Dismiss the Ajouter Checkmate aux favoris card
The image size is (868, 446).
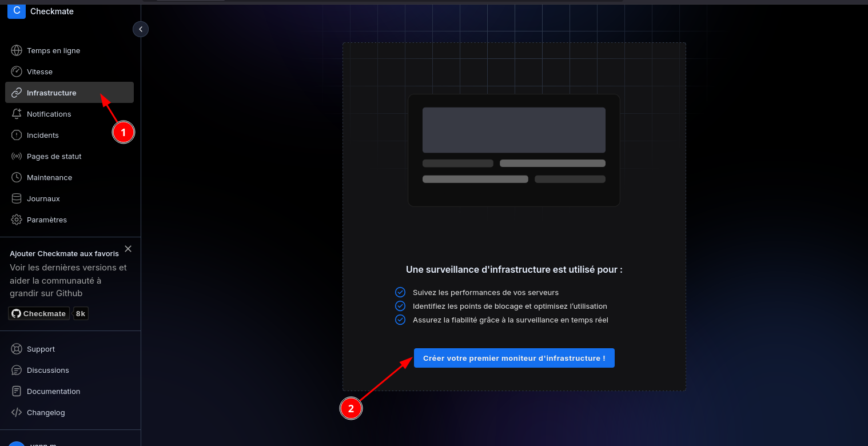(128, 249)
